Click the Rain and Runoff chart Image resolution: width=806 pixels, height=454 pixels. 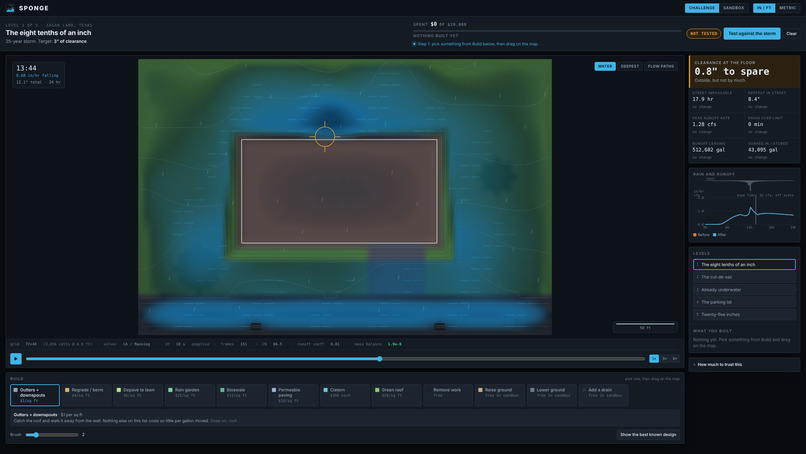744,204
